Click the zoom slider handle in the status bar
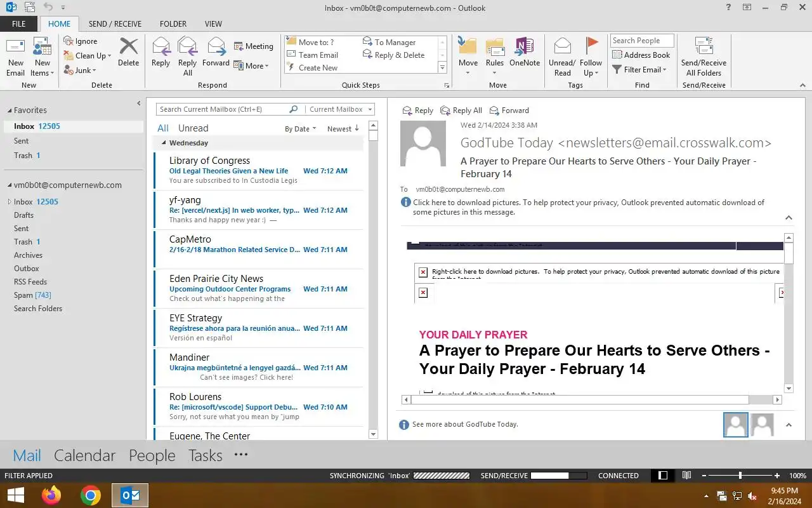 click(740, 476)
